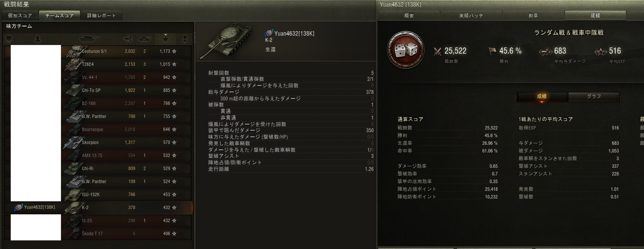Sort by vehicle tank icon column
Viewport: 644px width, 249px height.
[90, 39]
